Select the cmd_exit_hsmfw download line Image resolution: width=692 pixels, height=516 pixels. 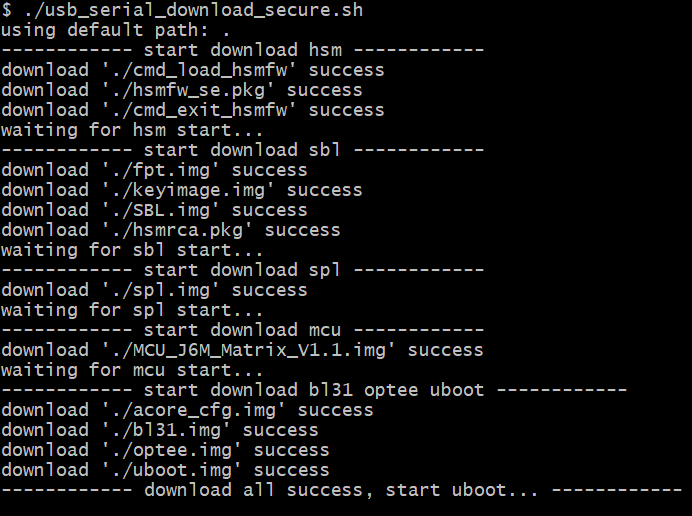click(193, 110)
